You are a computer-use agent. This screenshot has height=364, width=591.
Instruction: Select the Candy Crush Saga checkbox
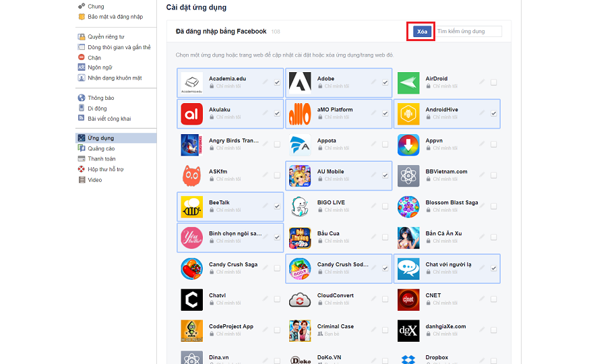[x=277, y=268]
